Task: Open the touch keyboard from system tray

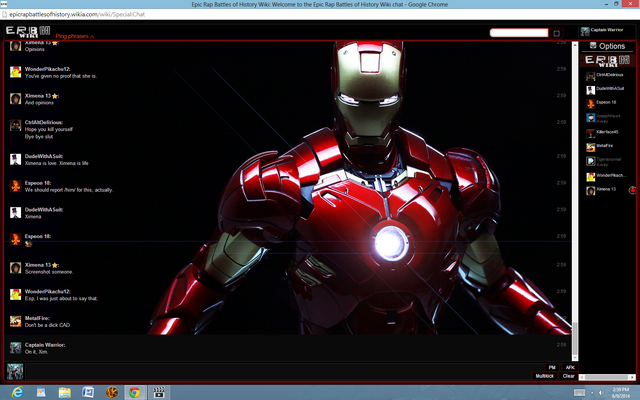Action: [x=579, y=393]
